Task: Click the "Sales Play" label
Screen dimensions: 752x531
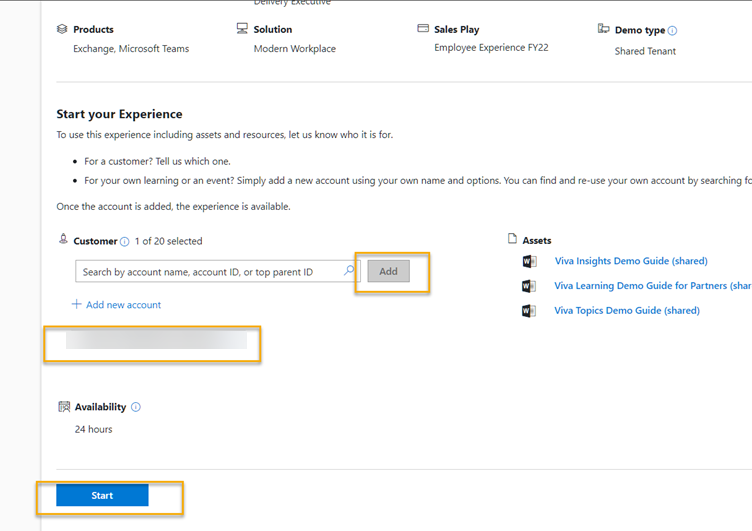Action: point(457,30)
